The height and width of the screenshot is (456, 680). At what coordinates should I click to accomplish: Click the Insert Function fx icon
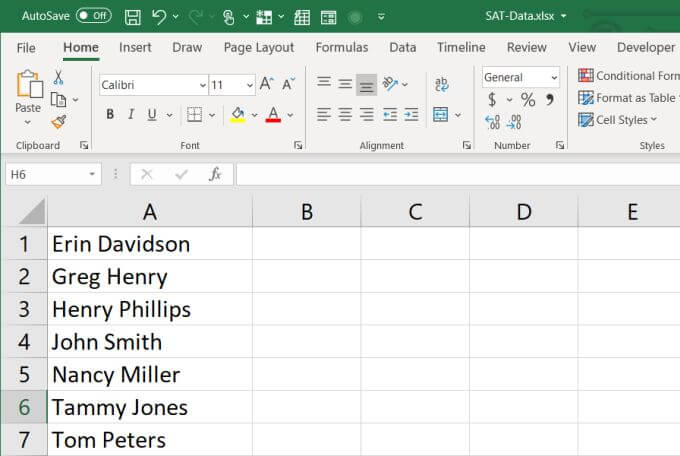[x=215, y=174]
